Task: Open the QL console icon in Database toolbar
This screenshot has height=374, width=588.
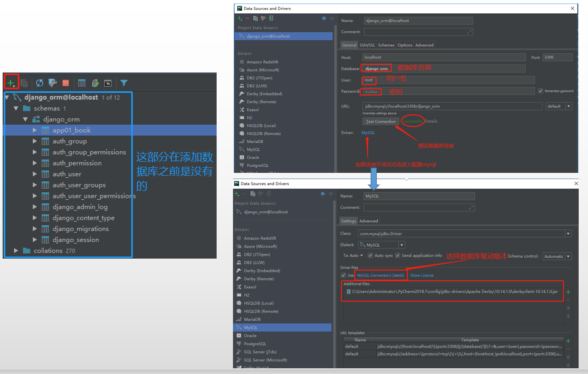Action: [108, 83]
